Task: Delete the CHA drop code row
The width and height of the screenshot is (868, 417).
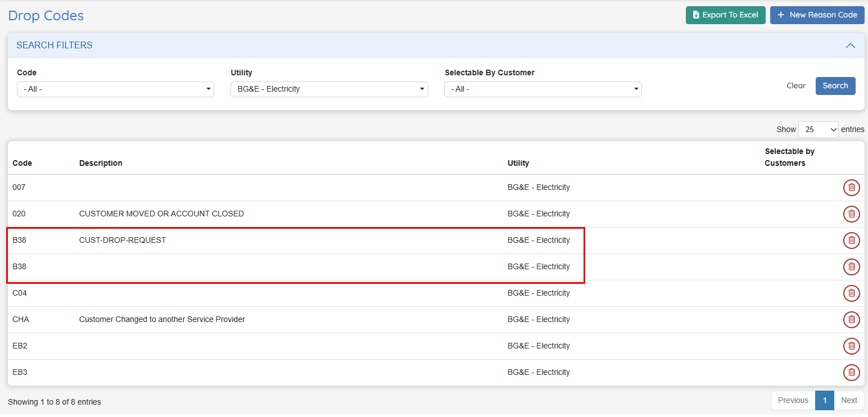Action: click(x=851, y=320)
